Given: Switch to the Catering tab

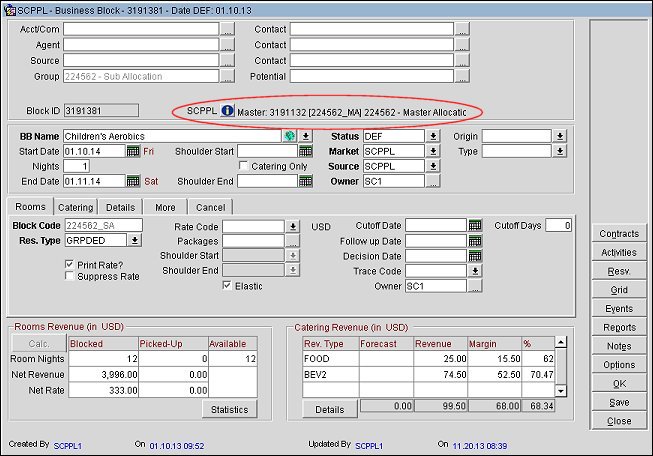Looking at the screenshot, I should (75, 207).
